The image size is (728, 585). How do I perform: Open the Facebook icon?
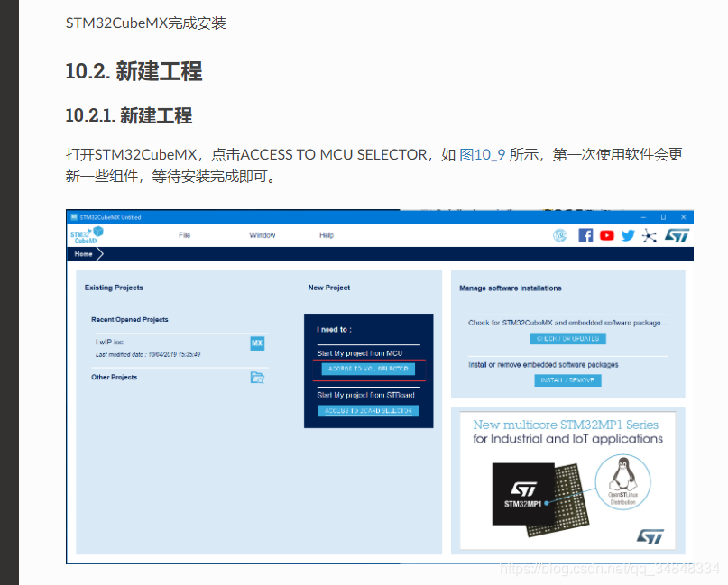[585, 235]
